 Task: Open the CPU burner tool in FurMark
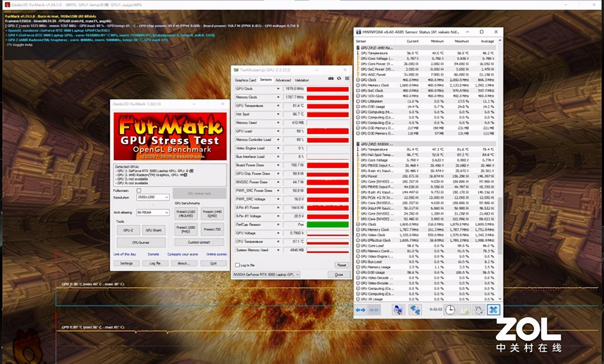pos(141,242)
